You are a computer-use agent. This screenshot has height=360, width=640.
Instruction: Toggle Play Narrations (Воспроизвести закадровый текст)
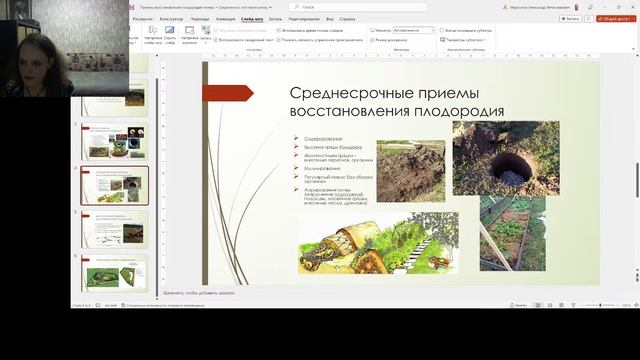pos(244,40)
